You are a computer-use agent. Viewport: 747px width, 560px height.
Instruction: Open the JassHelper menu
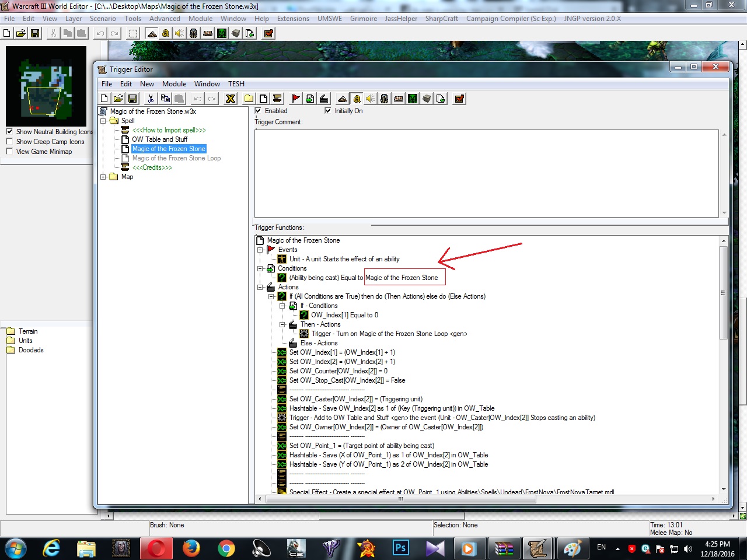pos(401,19)
